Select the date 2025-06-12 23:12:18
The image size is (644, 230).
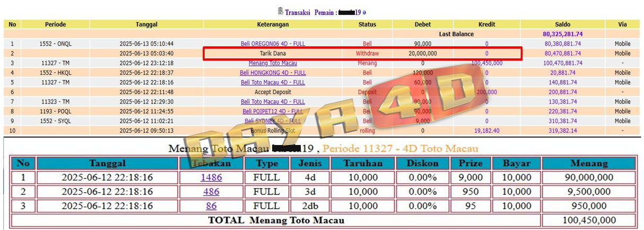coord(146,63)
